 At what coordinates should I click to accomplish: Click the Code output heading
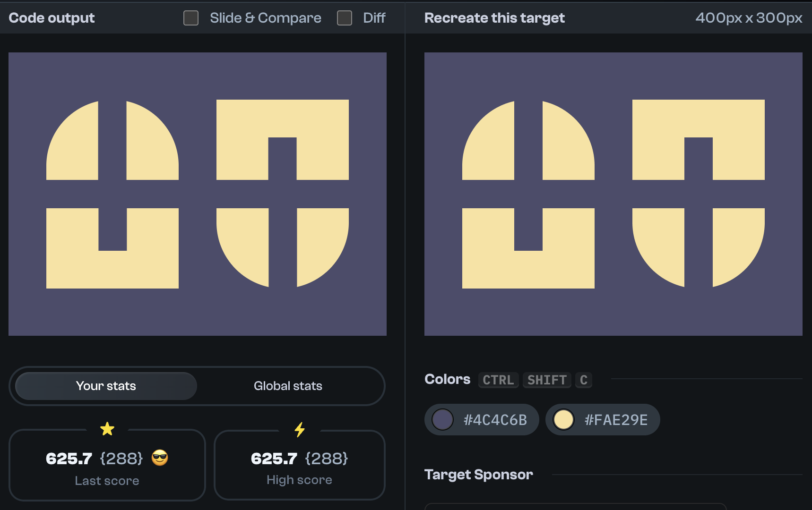click(52, 18)
